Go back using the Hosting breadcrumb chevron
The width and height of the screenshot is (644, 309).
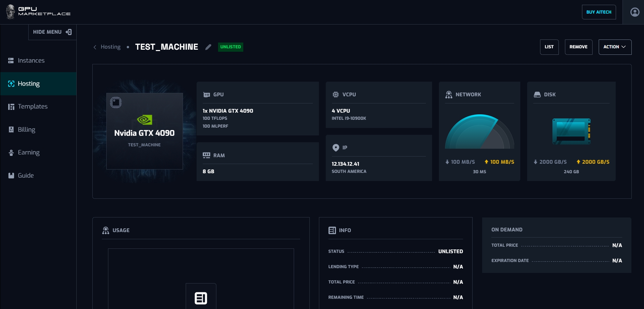pos(95,47)
